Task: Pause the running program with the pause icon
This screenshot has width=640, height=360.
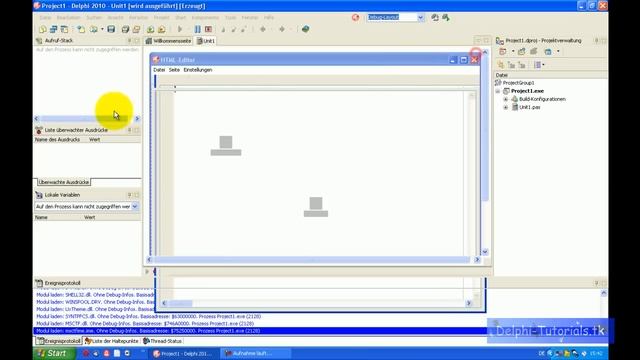Action: tap(198, 29)
